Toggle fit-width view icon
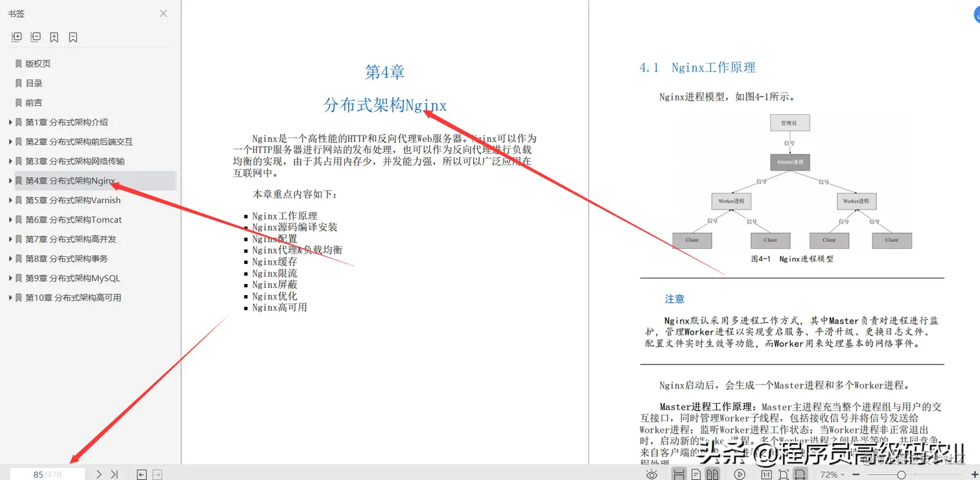The width and height of the screenshot is (980, 480). pyautogui.click(x=800, y=474)
